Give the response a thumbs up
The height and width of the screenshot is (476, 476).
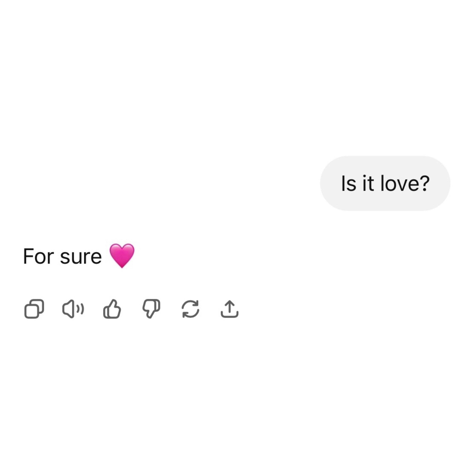point(112,309)
